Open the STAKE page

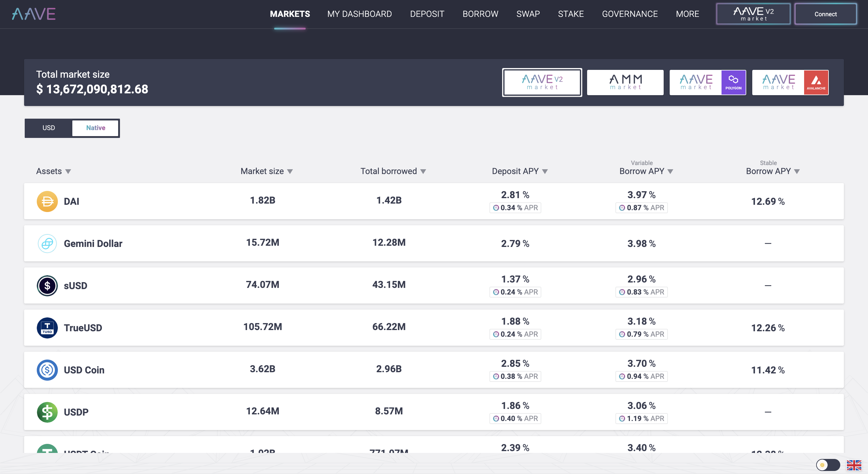571,14
